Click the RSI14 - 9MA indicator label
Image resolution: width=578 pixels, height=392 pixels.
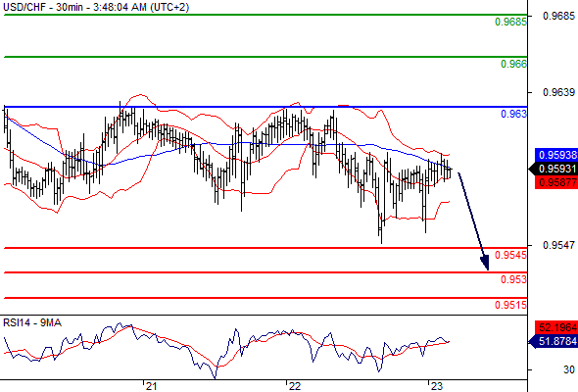click(x=32, y=323)
